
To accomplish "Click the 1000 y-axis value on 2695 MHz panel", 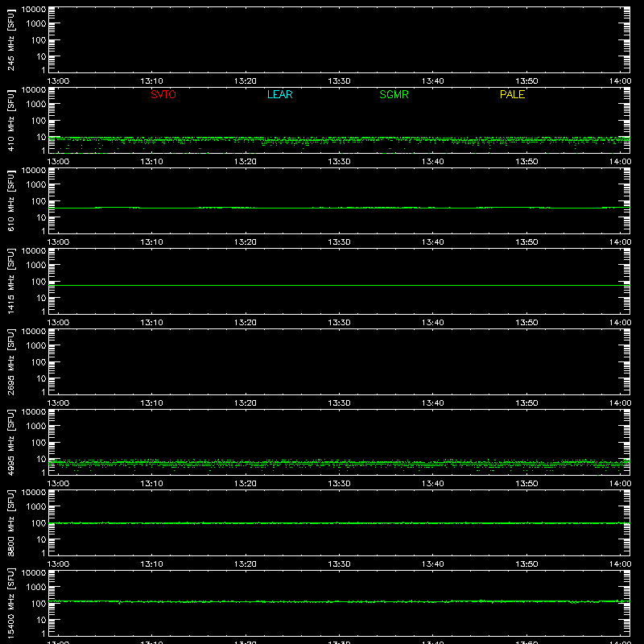I will (x=36, y=346).
